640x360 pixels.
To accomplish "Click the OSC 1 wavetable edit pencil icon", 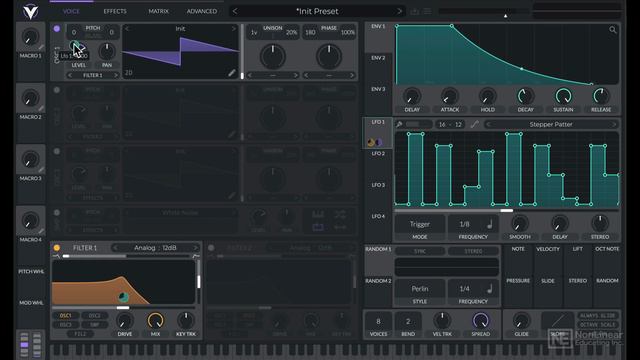I will click(231, 73).
